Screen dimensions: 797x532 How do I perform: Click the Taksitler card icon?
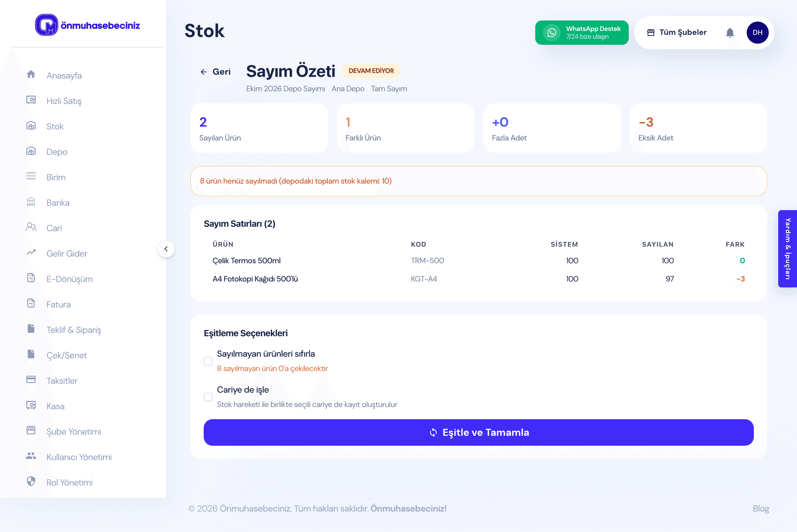pos(31,379)
